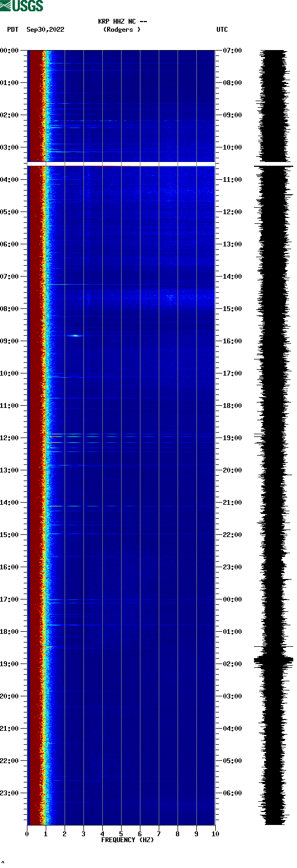Click the 21:00 UTC time label
Screen dimensions: 297x868
232,503
